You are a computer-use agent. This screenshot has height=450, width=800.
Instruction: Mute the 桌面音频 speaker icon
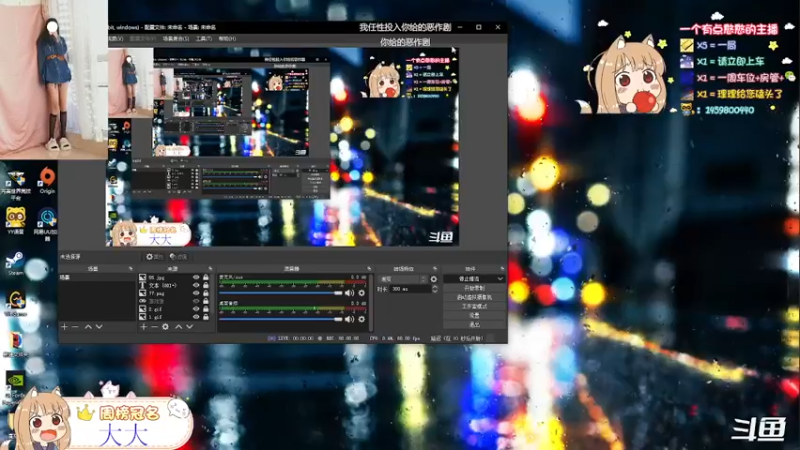pos(349,319)
